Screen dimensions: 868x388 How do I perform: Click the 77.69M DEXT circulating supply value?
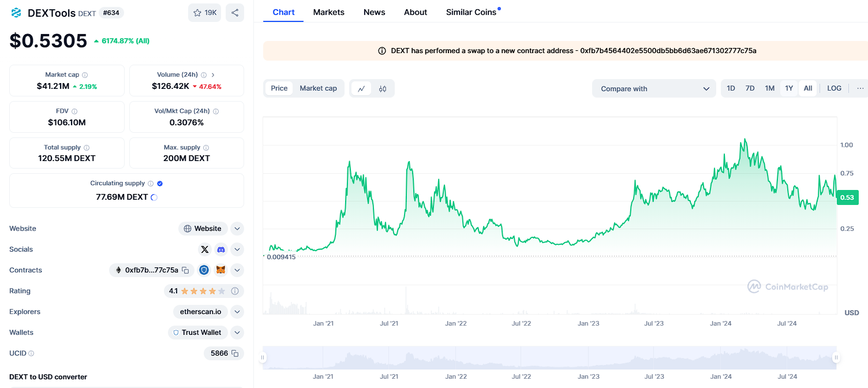click(x=122, y=197)
